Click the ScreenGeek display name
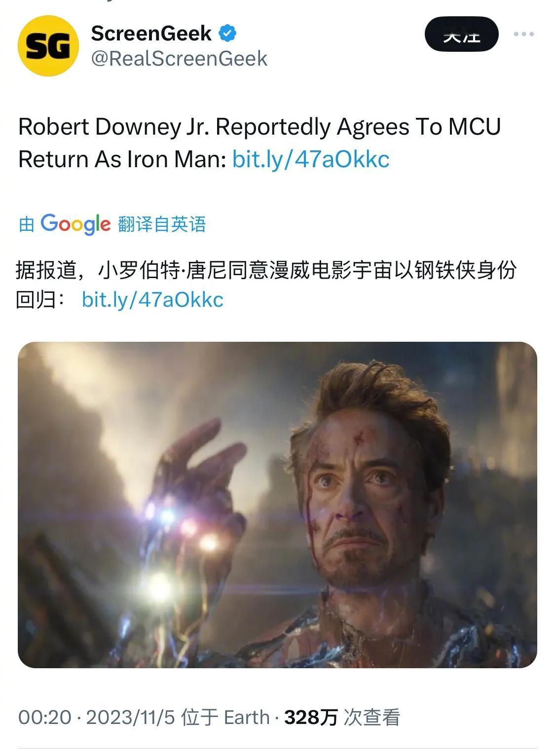 [151, 34]
